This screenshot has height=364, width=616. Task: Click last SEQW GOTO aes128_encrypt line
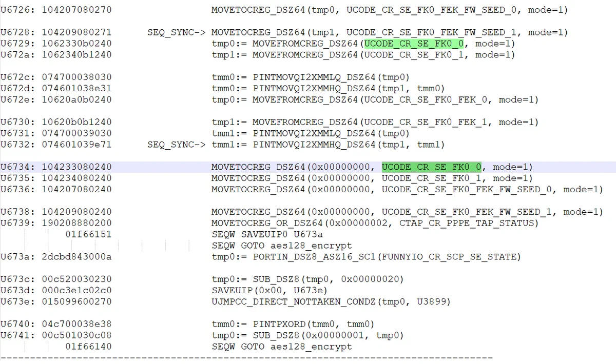click(282, 347)
